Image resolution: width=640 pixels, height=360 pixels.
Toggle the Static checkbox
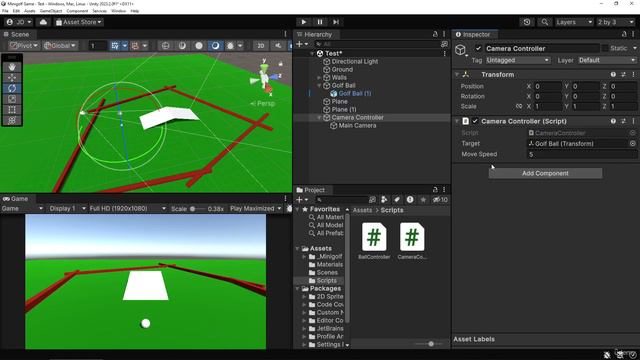605,49
